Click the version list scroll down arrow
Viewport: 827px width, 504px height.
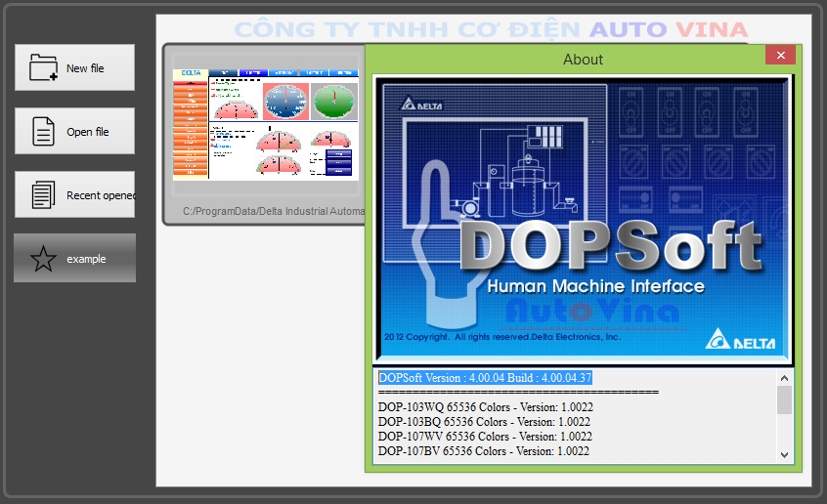tap(784, 455)
